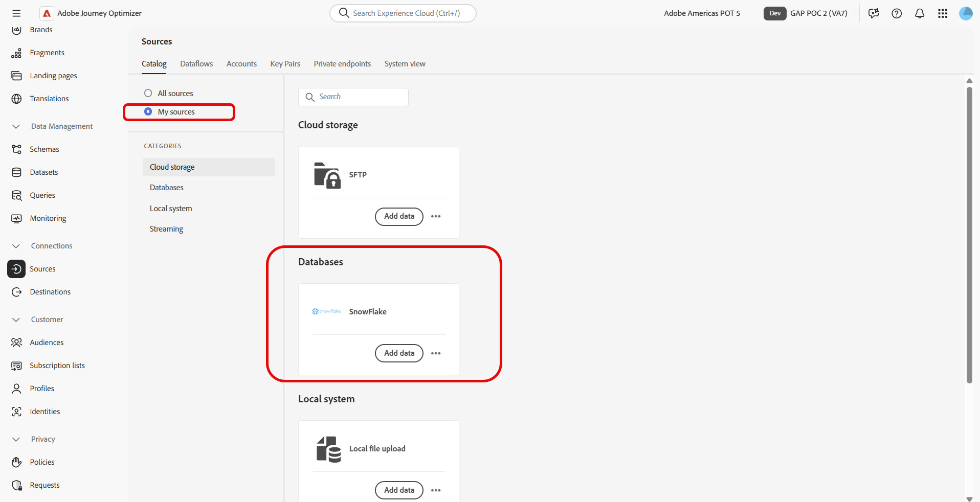
Task: Click the vertical scrollbar thumb
Action: pos(969,235)
